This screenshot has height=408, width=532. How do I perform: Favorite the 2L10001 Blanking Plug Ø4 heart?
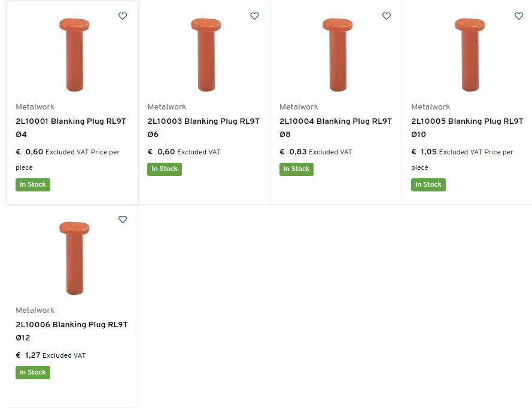(x=123, y=16)
